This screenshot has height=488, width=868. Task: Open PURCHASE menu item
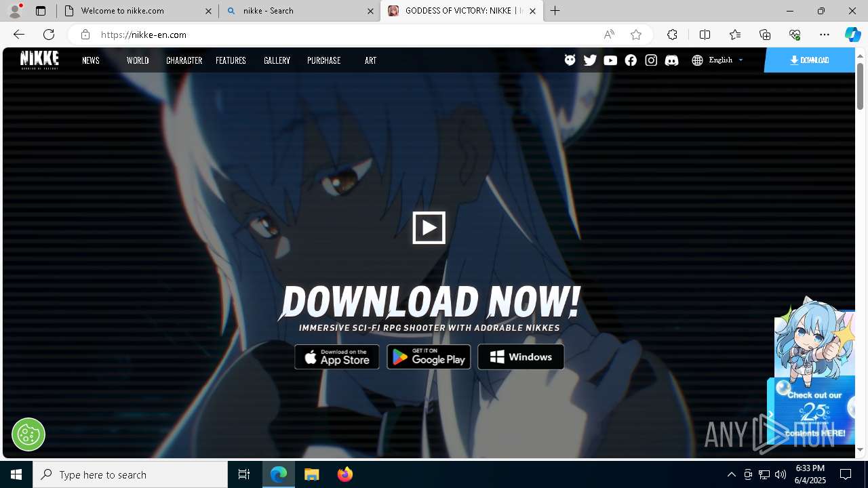point(324,60)
